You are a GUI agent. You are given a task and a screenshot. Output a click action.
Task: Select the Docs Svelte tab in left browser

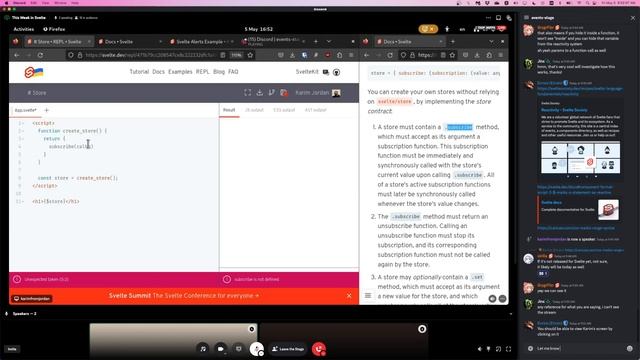coord(129,42)
